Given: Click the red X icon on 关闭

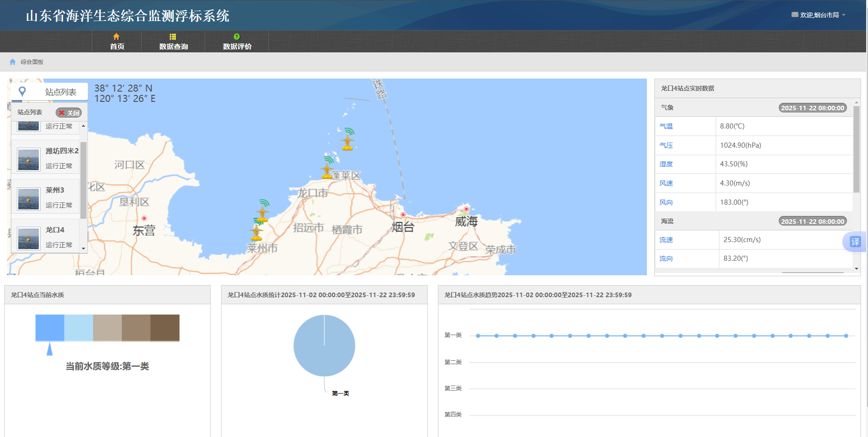Looking at the screenshot, I should (x=61, y=113).
